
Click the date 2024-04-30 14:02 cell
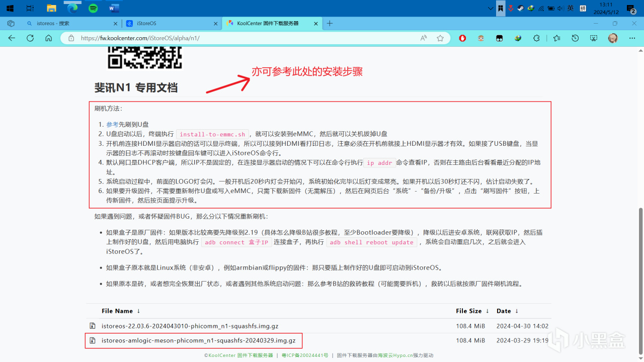point(522,326)
